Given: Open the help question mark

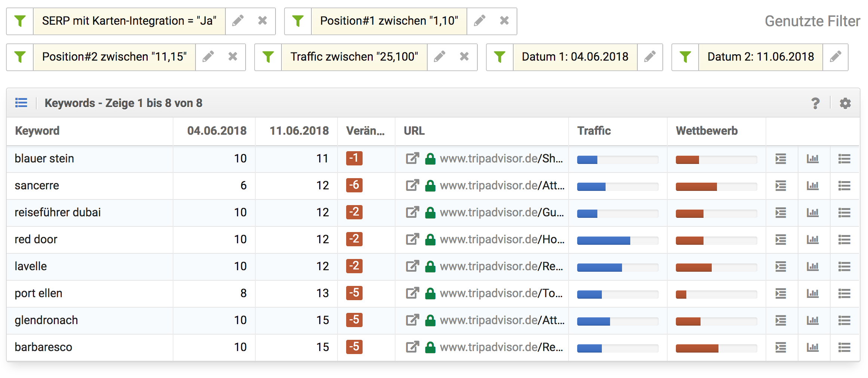Looking at the screenshot, I should [815, 103].
